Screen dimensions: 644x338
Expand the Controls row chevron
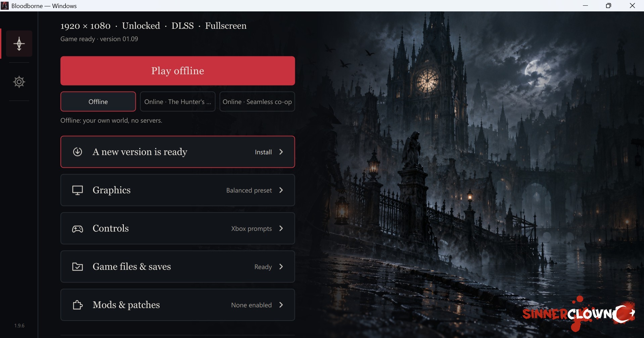282,229
